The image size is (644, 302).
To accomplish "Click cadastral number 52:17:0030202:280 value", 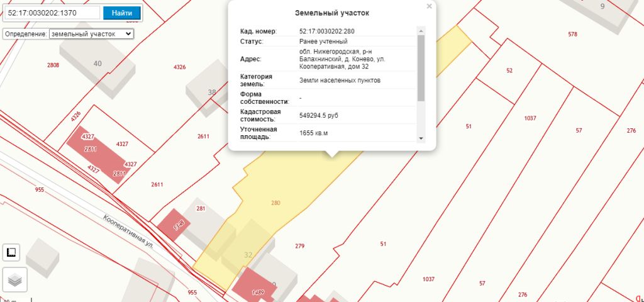I will [x=327, y=31].
